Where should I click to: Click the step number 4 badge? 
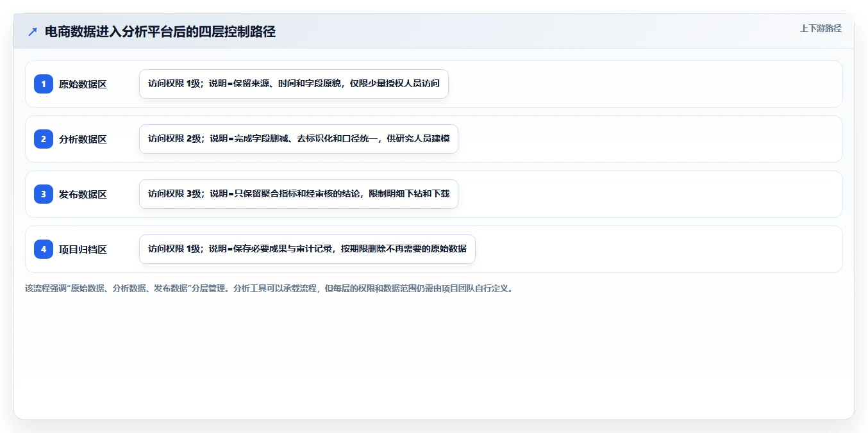pyautogui.click(x=44, y=249)
